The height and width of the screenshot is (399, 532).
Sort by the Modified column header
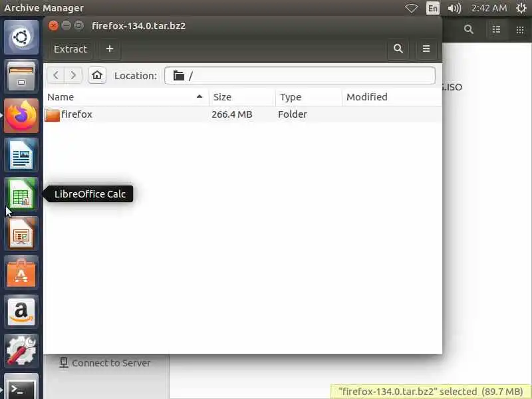392,97
